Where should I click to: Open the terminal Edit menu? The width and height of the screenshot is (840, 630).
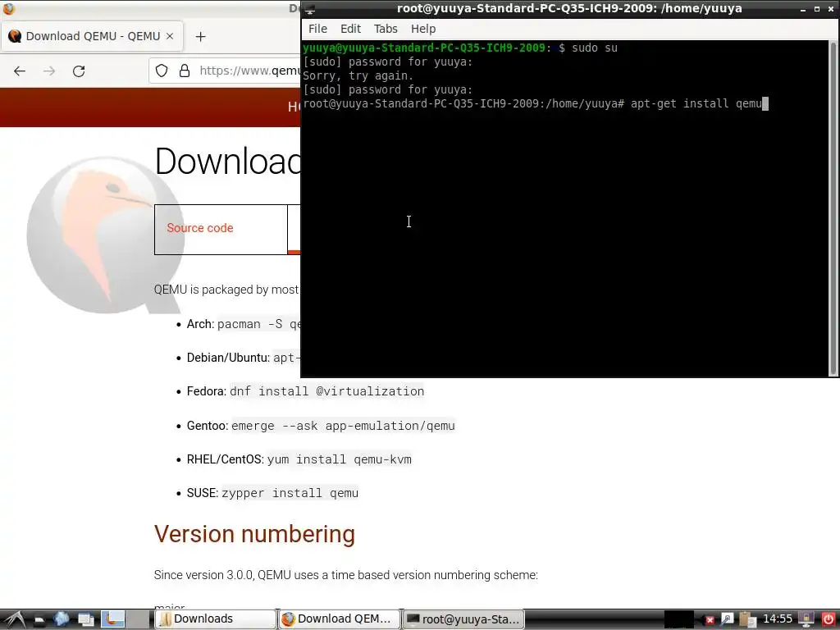click(x=350, y=29)
